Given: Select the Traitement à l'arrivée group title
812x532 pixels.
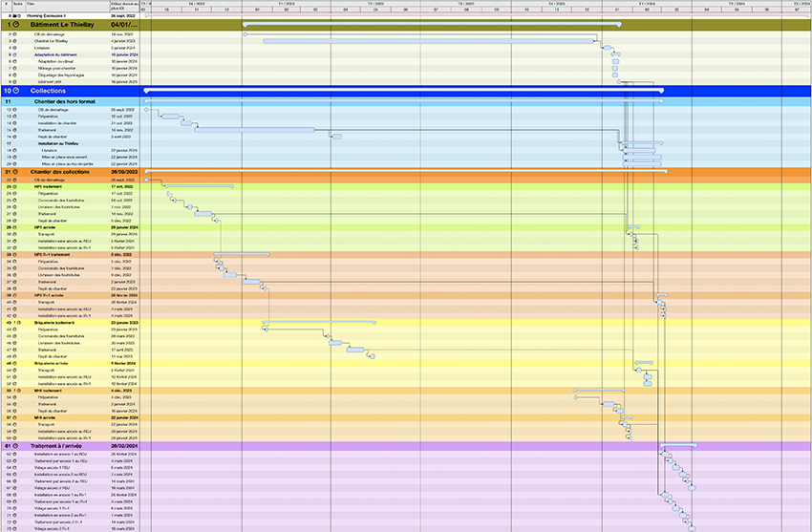Looking at the screenshot, I should click(x=56, y=446).
